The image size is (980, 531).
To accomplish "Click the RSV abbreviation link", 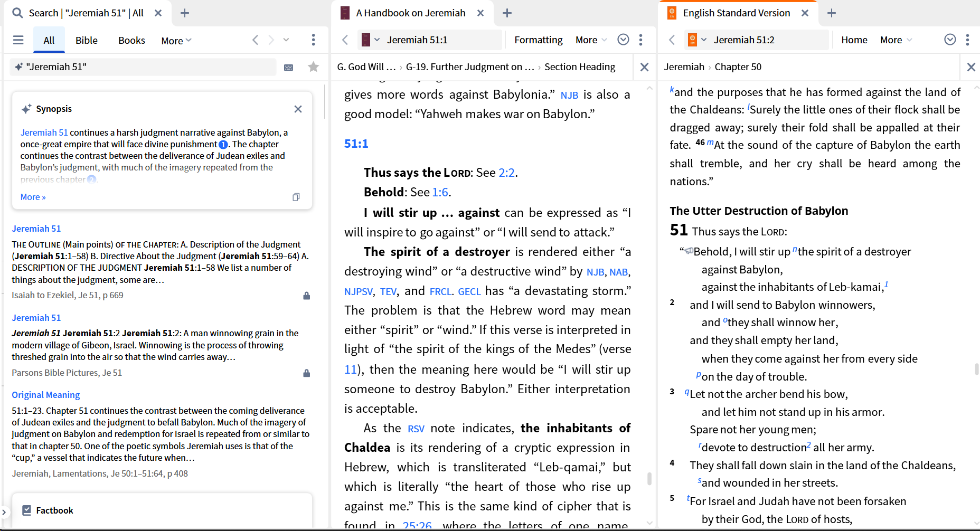I will point(416,429).
